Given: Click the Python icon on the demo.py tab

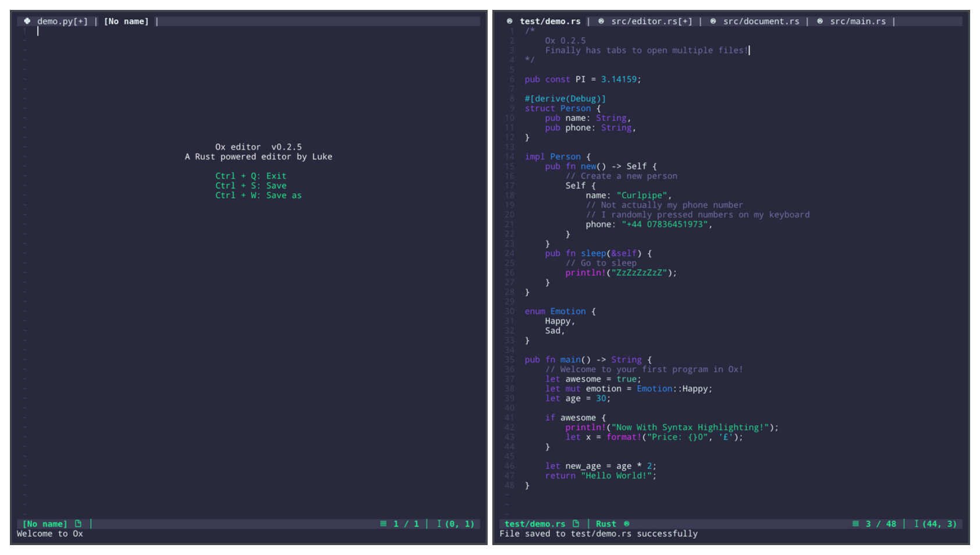Looking at the screenshot, I should click(x=27, y=21).
